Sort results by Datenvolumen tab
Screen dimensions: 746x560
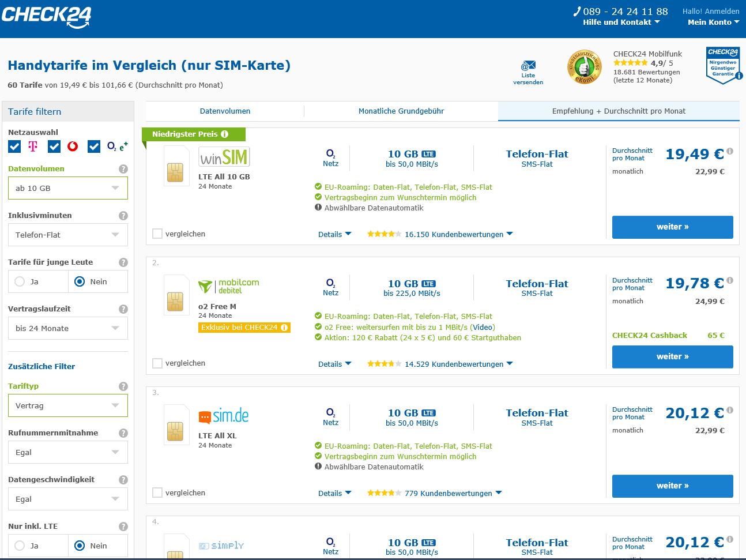[225, 111]
